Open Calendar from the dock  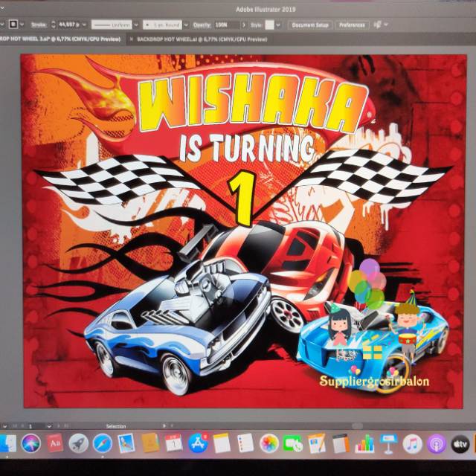[x=173, y=443]
